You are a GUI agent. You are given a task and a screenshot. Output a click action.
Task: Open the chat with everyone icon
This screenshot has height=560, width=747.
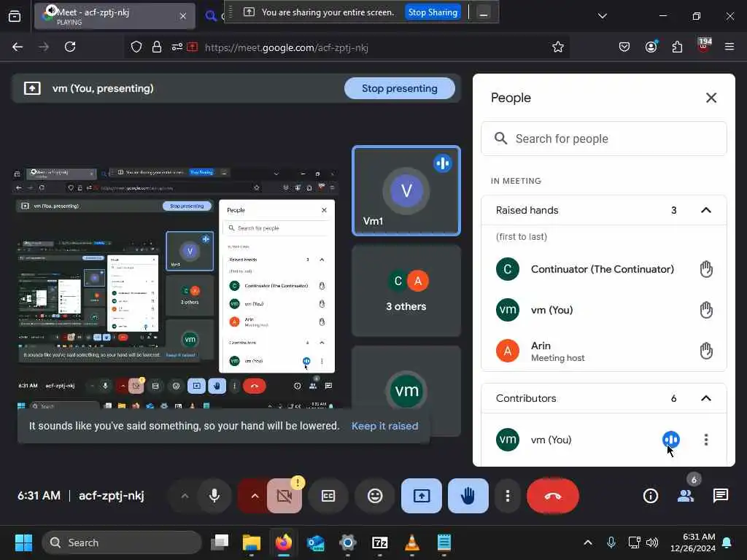[720, 496]
